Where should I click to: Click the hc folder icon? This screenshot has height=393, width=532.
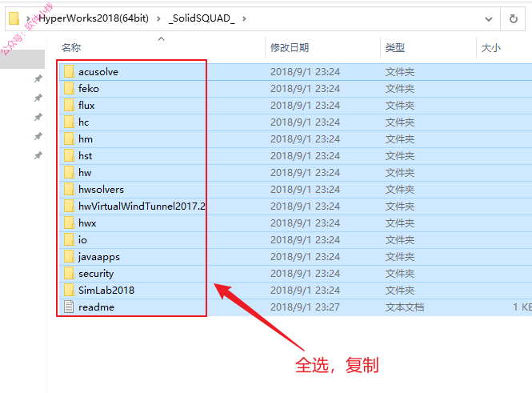click(x=70, y=122)
